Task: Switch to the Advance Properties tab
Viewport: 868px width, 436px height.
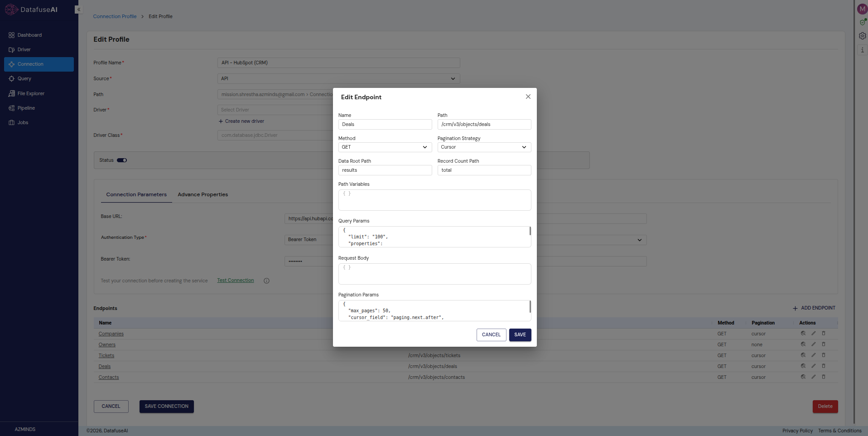Action: [203, 194]
